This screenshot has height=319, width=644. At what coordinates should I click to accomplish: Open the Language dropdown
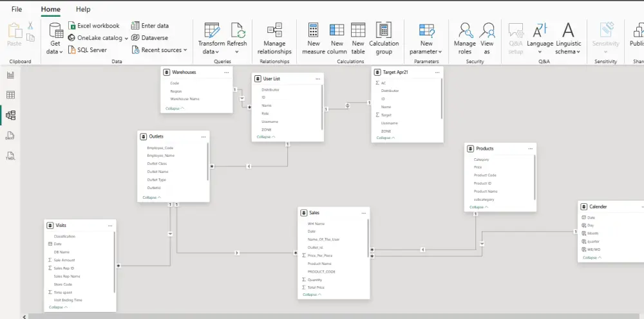coord(540,38)
